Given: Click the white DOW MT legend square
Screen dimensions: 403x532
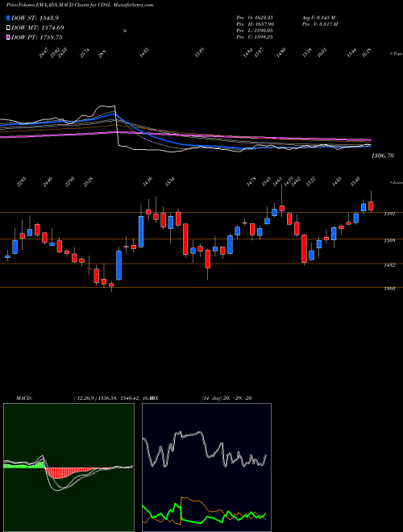Looking at the screenshot, I should (9, 27).
